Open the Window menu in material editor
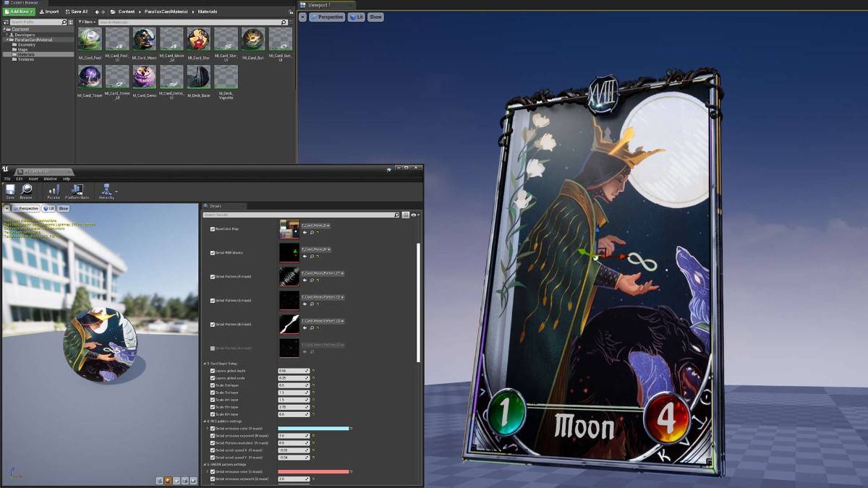 pos(50,179)
